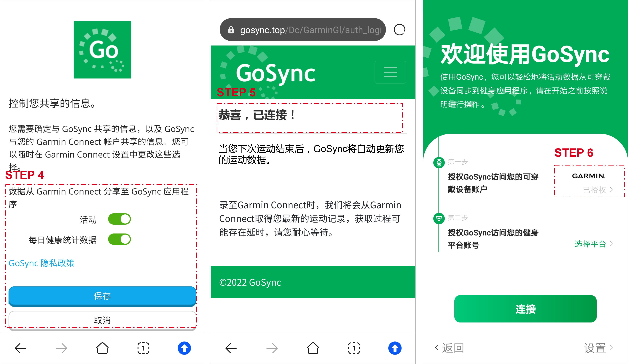This screenshot has width=628, height=364.
Task: Click lock icon in address bar
Action: [231, 30]
